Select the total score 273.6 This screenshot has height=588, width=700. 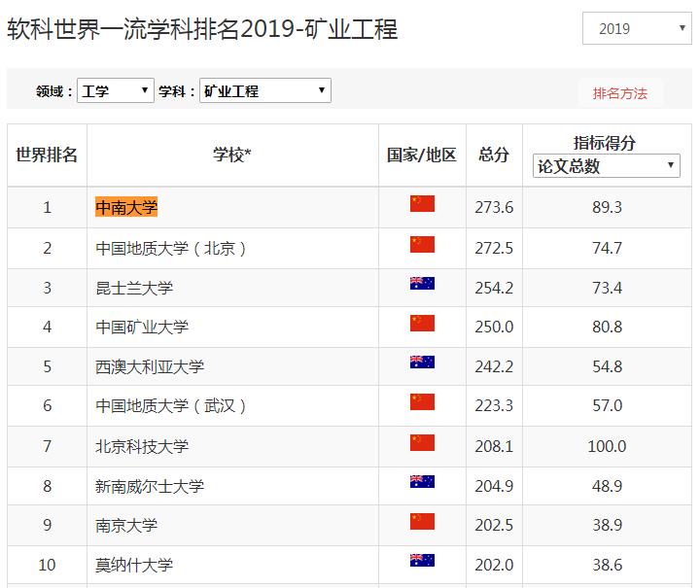click(x=494, y=207)
